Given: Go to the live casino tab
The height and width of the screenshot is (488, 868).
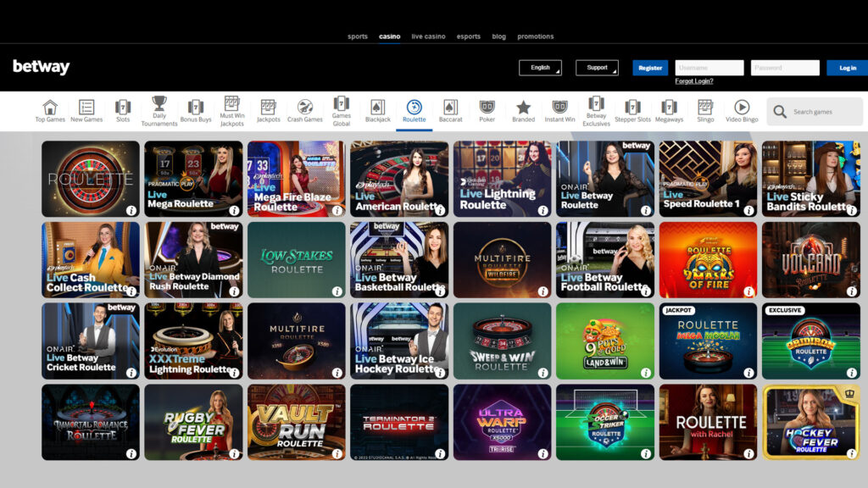Looking at the screenshot, I should (x=428, y=36).
